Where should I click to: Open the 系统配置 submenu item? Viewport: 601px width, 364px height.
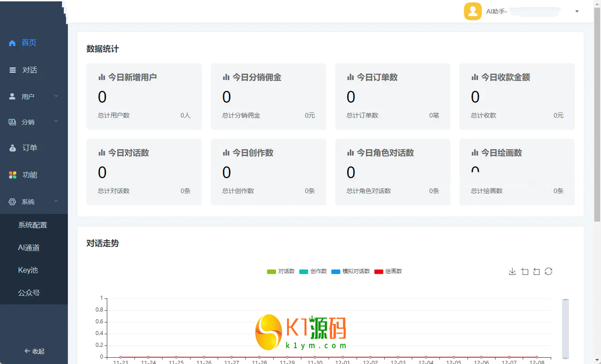33,225
